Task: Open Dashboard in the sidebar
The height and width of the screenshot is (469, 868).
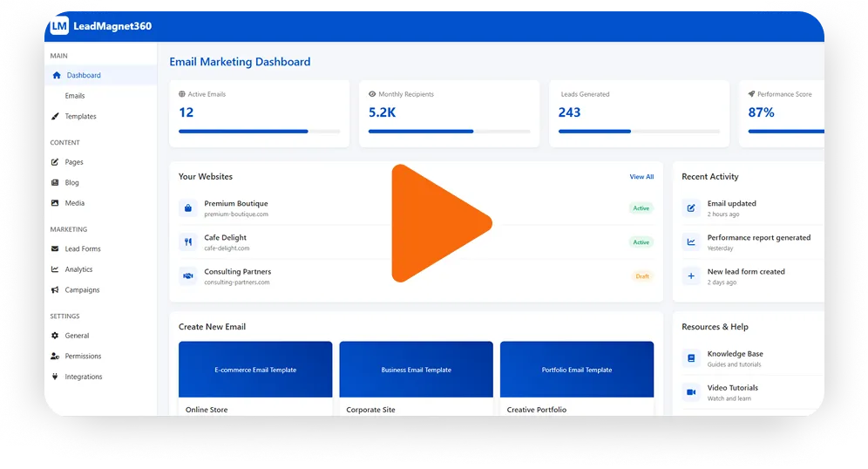Action: coord(101,75)
